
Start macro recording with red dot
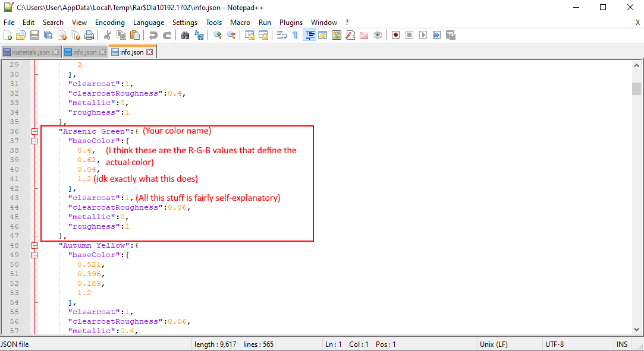coord(396,35)
